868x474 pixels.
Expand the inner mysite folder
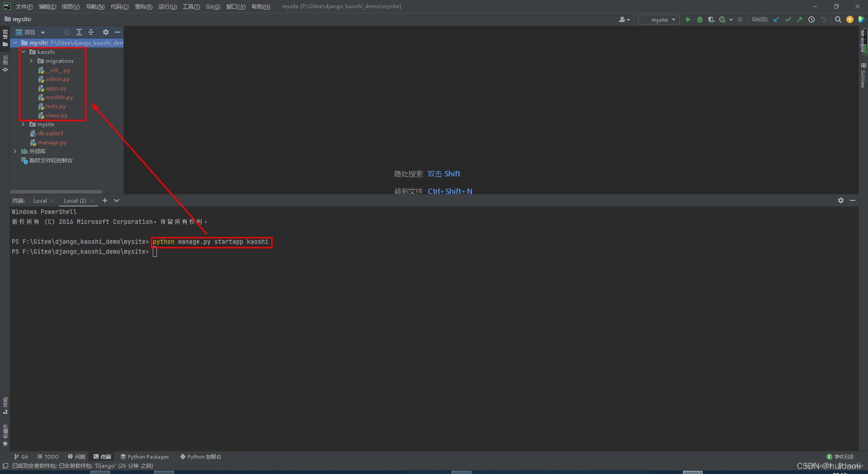click(x=24, y=124)
